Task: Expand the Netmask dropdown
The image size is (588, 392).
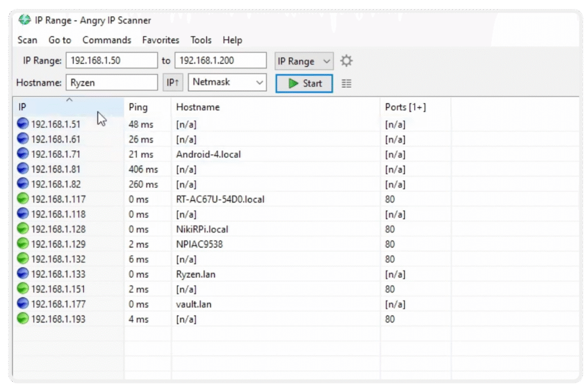Action: [x=227, y=83]
